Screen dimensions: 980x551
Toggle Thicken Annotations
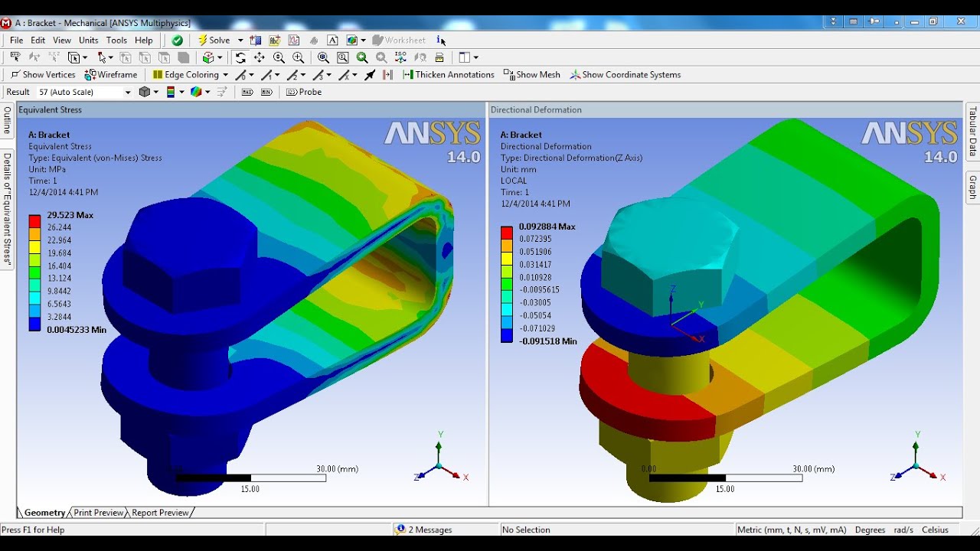tap(449, 74)
